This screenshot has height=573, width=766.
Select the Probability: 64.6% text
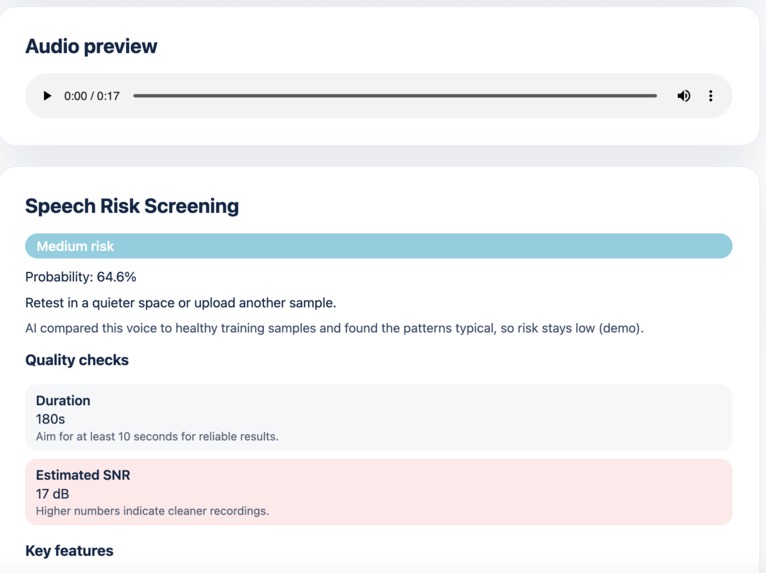81,277
